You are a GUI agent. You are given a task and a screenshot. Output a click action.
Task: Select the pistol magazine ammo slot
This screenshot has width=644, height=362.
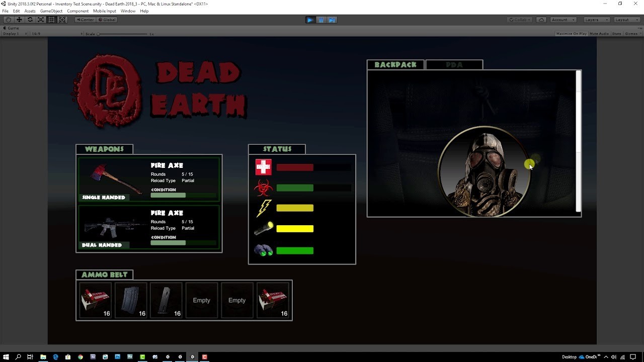[x=166, y=300]
